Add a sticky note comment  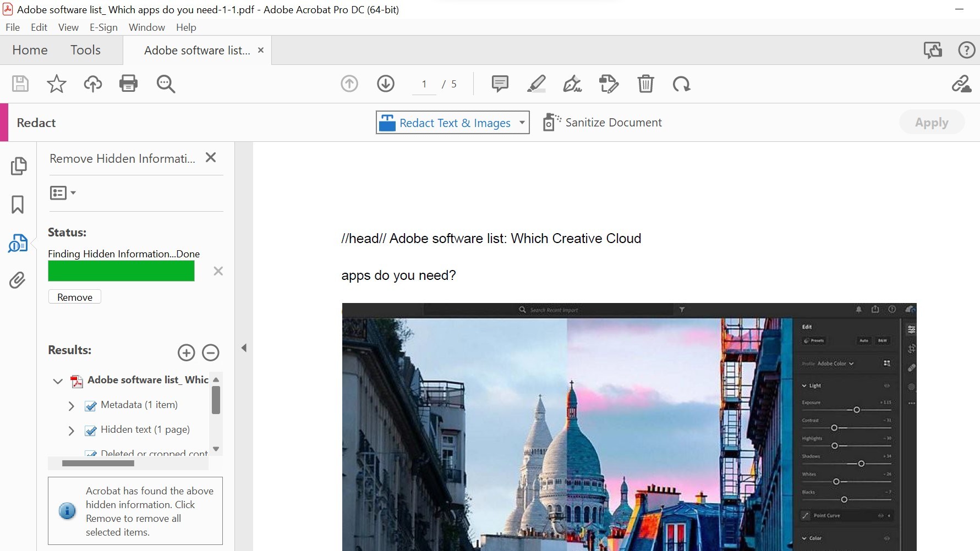(x=500, y=84)
